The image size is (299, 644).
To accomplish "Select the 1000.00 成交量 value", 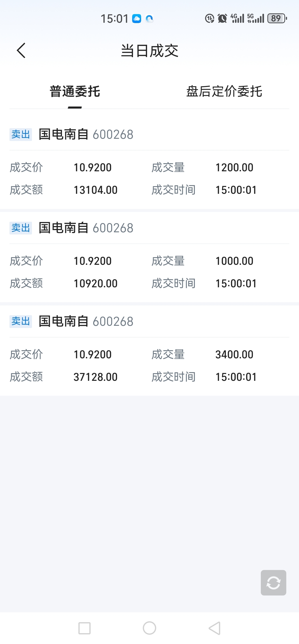I will pos(234,261).
